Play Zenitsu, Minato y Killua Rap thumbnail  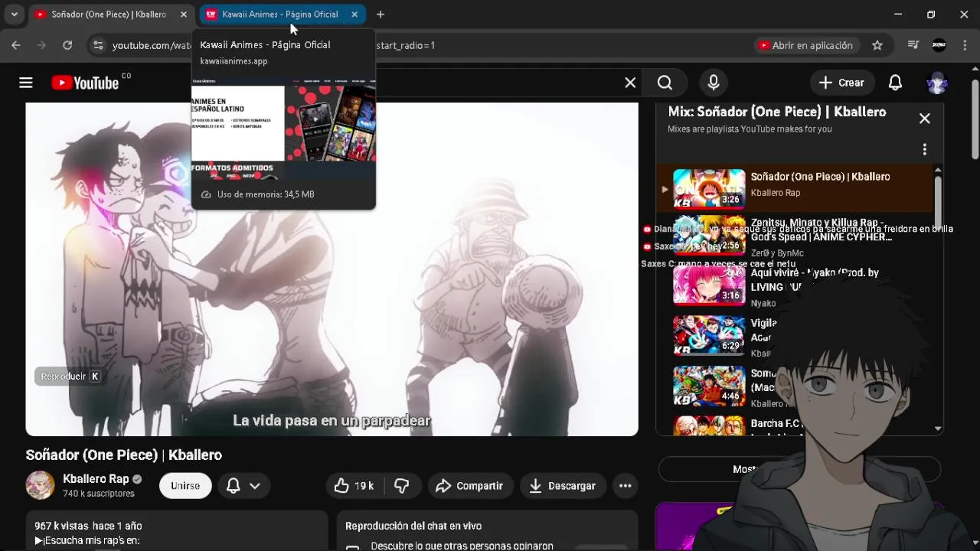pos(709,236)
